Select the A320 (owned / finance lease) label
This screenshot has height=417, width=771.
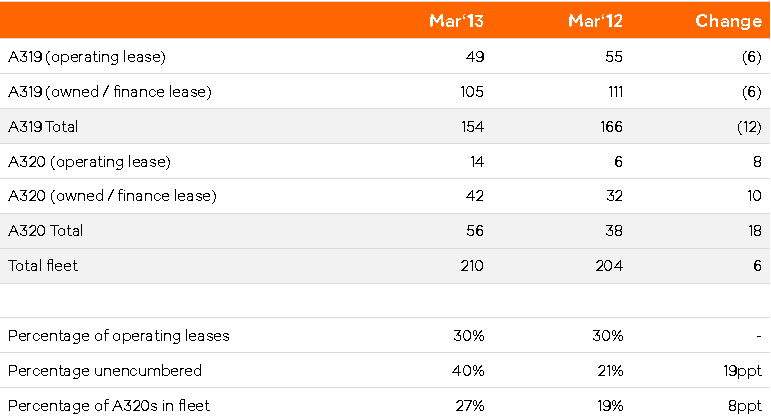(112, 196)
